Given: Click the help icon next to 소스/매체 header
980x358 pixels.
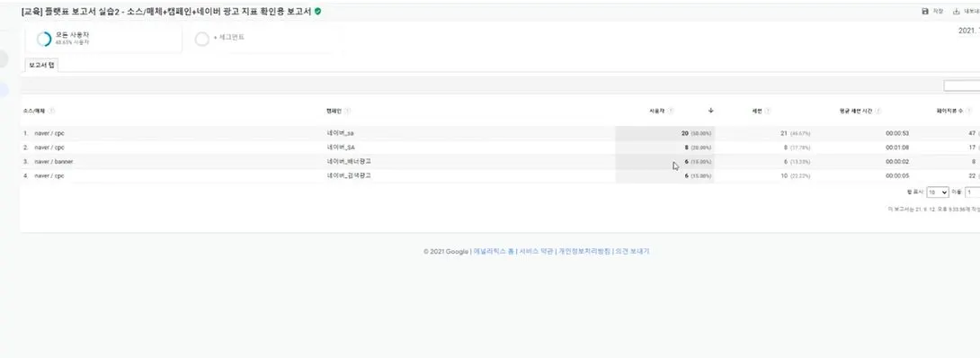Looking at the screenshot, I should [x=52, y=111].
